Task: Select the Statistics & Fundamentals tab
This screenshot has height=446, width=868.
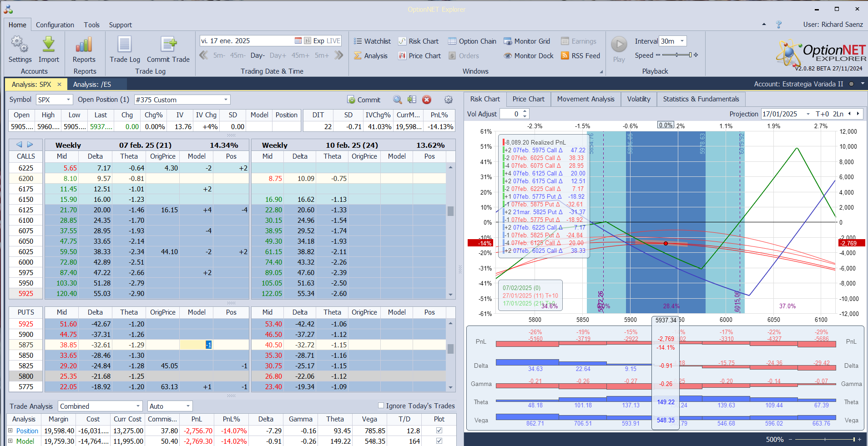Action: point(701,99)
